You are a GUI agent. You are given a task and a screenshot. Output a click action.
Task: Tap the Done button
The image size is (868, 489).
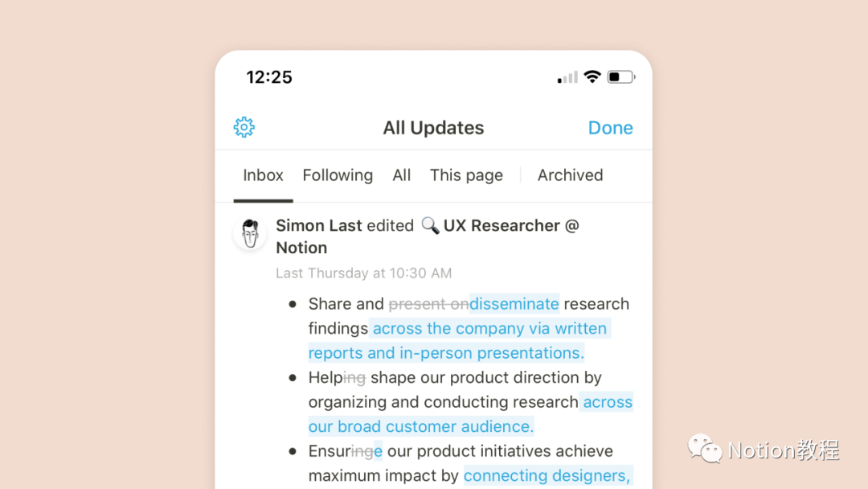[x=610, y=128]
